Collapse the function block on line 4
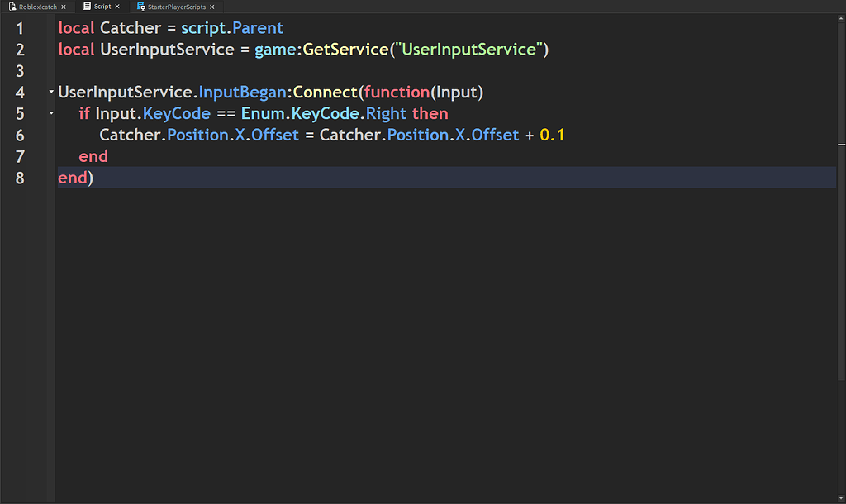This screenshot has height=504, width=846. pos(50,93)
